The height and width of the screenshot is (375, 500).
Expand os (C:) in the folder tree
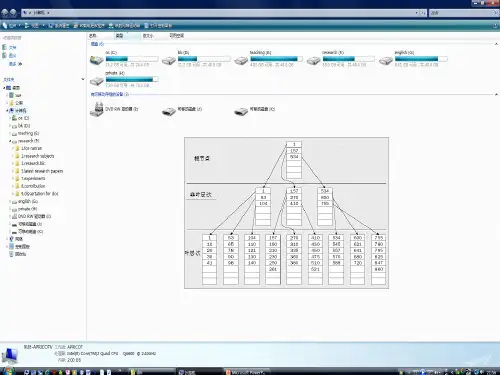click(10, 118)
